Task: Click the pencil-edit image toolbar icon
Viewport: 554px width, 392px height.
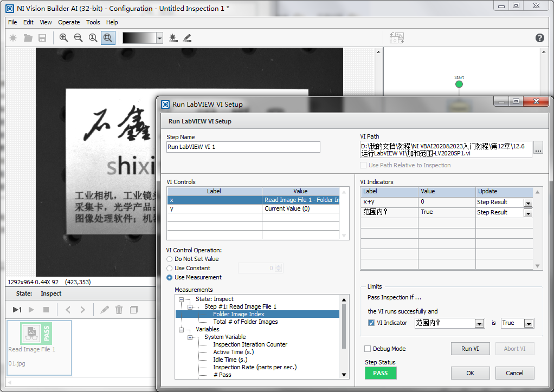Action: [x=187, y=38]
